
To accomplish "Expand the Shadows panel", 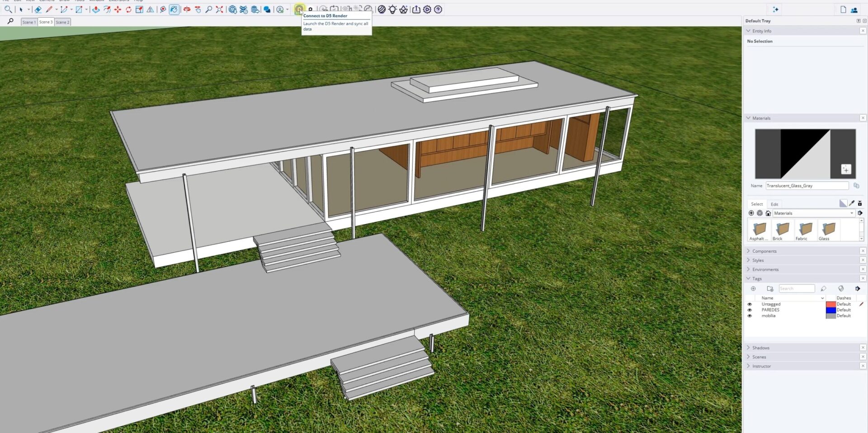I will (760, 348).
